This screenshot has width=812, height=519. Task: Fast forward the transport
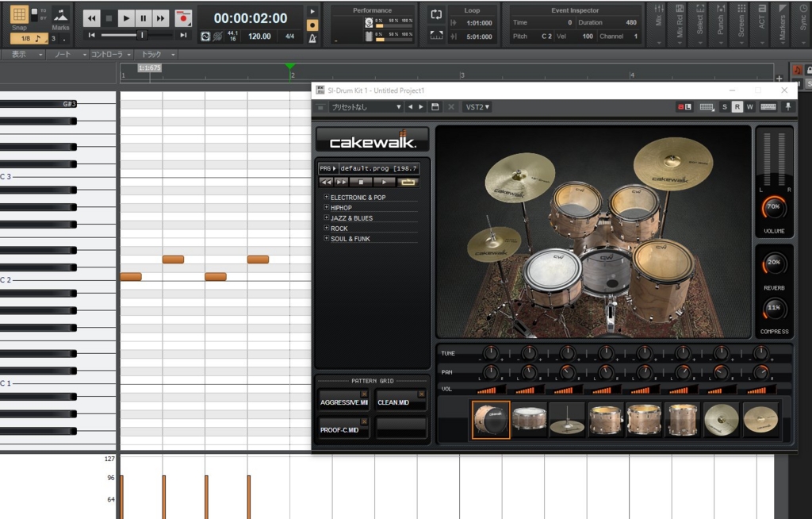tap(160, 19)
